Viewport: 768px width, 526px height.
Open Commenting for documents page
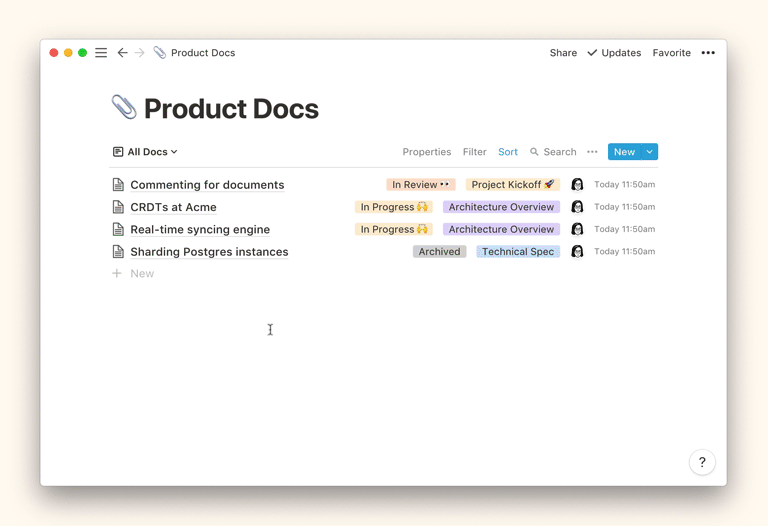(207, 185)
